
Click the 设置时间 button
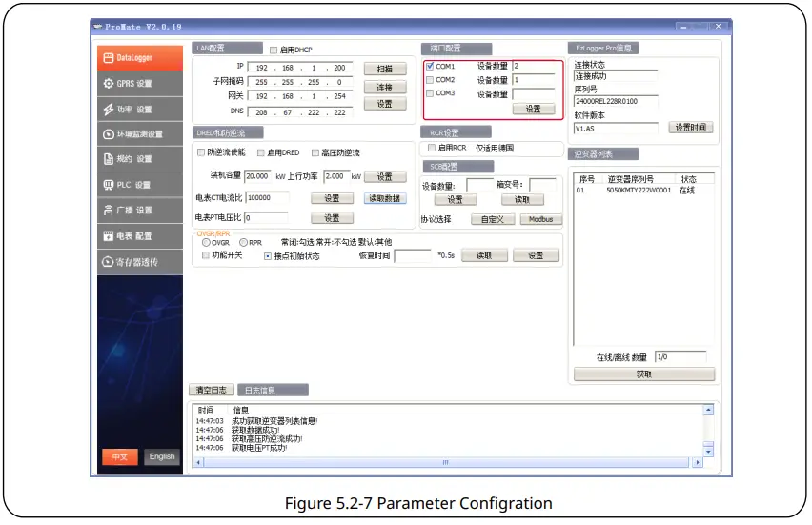point(691,128)
